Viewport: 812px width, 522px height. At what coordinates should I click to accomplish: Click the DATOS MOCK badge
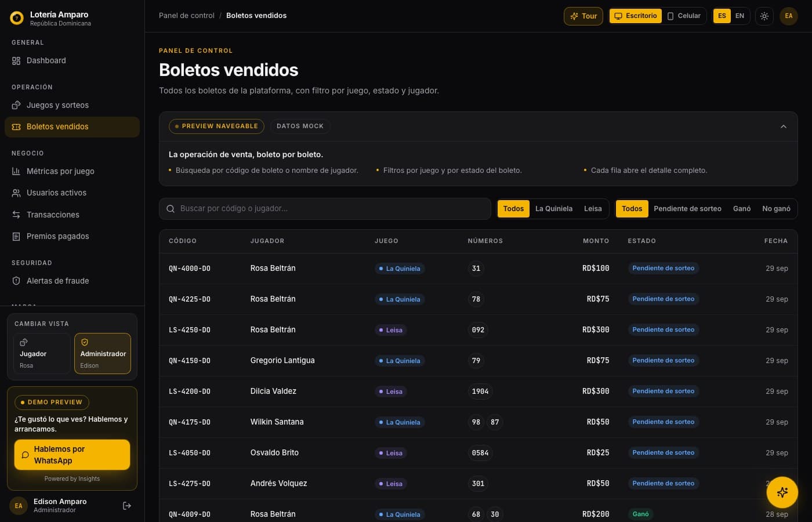click(300, 126)
